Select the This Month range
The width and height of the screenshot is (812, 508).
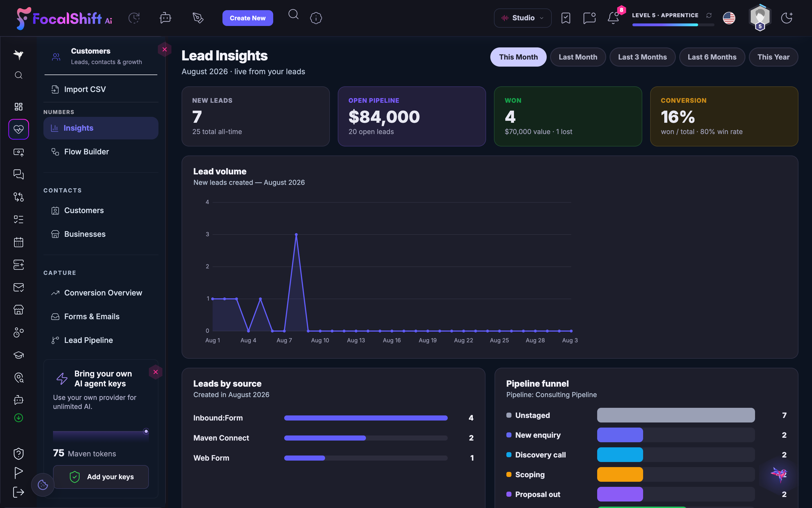[518, 57]
